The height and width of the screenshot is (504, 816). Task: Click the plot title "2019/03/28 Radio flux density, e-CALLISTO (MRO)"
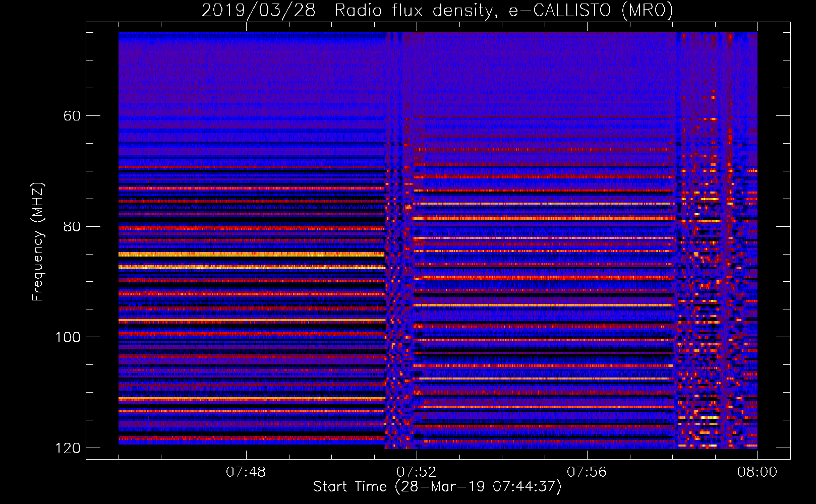point(437,10)
